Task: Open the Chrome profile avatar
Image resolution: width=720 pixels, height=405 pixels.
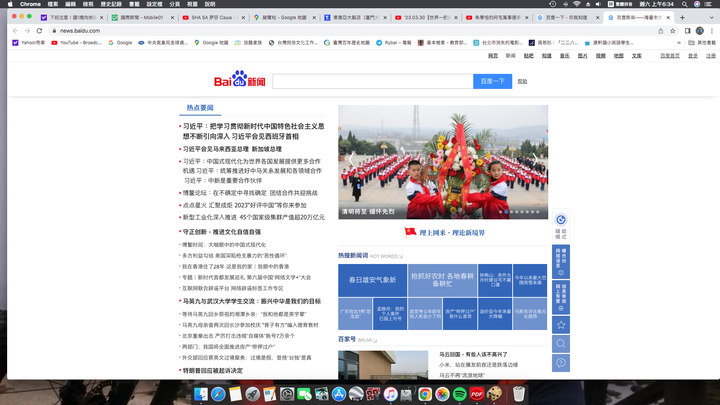Action: coord(699,31)
